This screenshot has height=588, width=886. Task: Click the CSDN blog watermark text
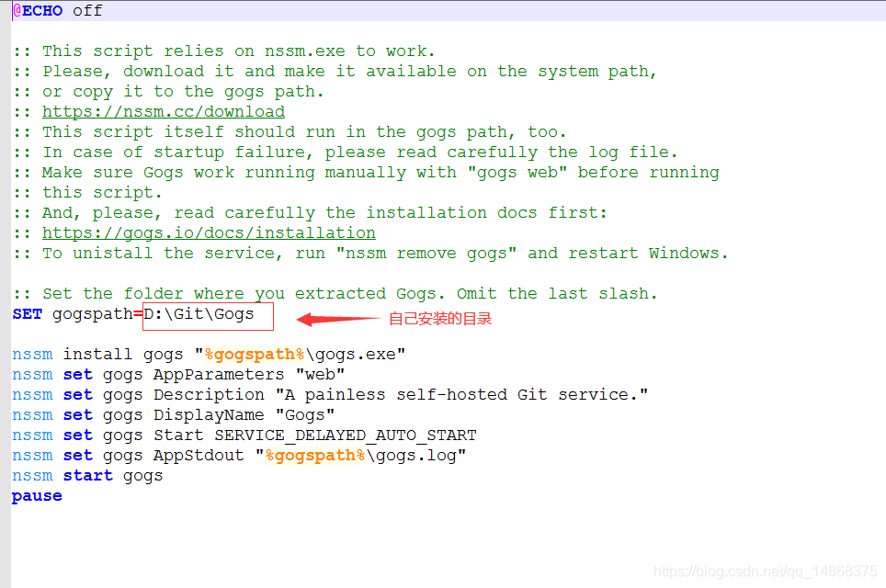point(767,571)
